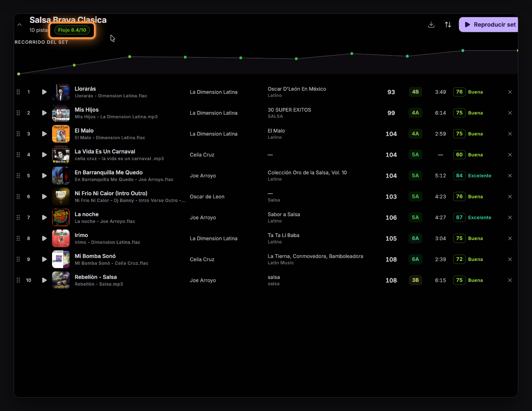Click drag handle for Ni Frio Ni Calor
Image resolution: width=532 pixels, height=411 pixels.
[18, 196]
